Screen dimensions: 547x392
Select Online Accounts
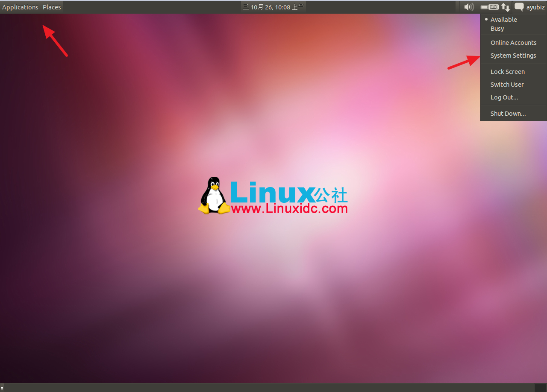click(513, 42)
